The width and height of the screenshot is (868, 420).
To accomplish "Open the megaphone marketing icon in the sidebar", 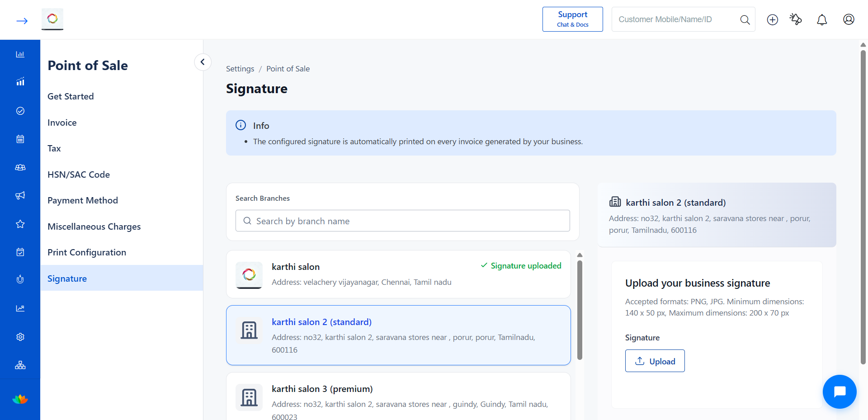I will pos(20,195).
